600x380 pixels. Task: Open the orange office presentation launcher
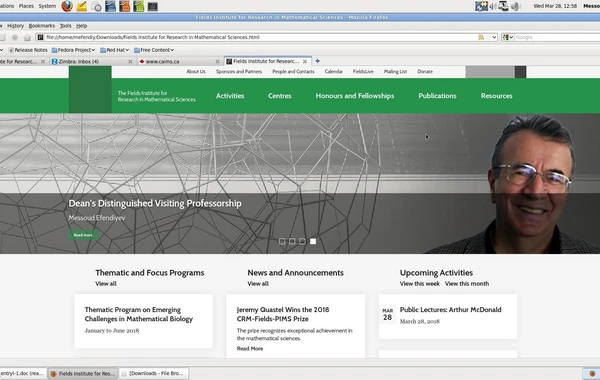[x=124, y=6]
